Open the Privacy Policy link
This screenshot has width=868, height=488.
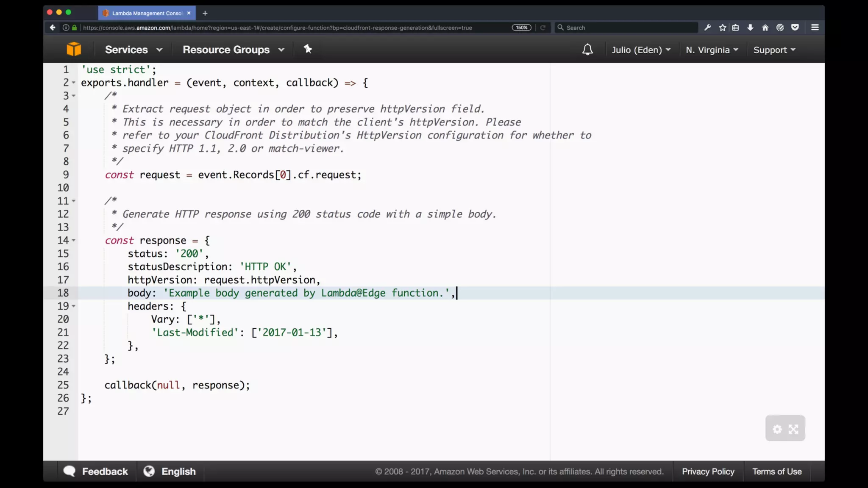point(708,471)
